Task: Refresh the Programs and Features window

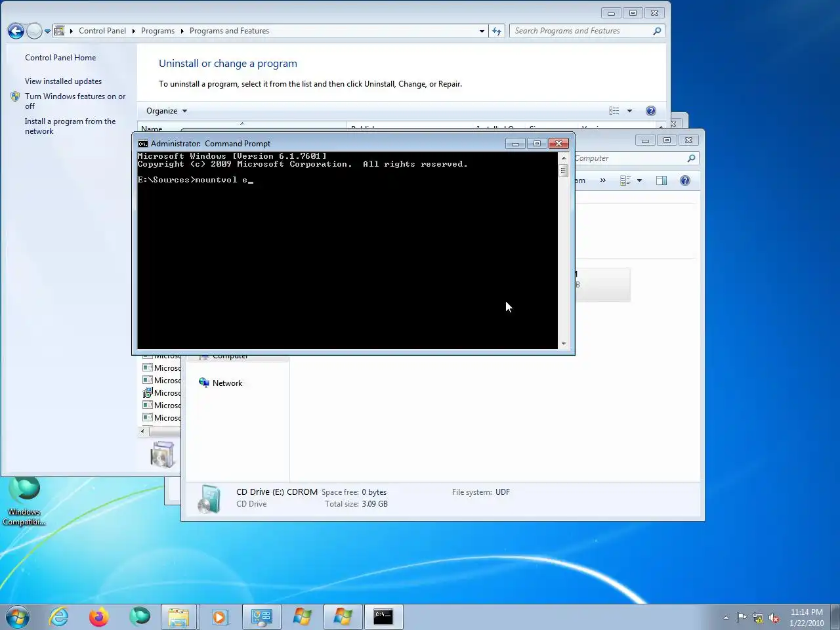Action: click(x=497, y=31)
